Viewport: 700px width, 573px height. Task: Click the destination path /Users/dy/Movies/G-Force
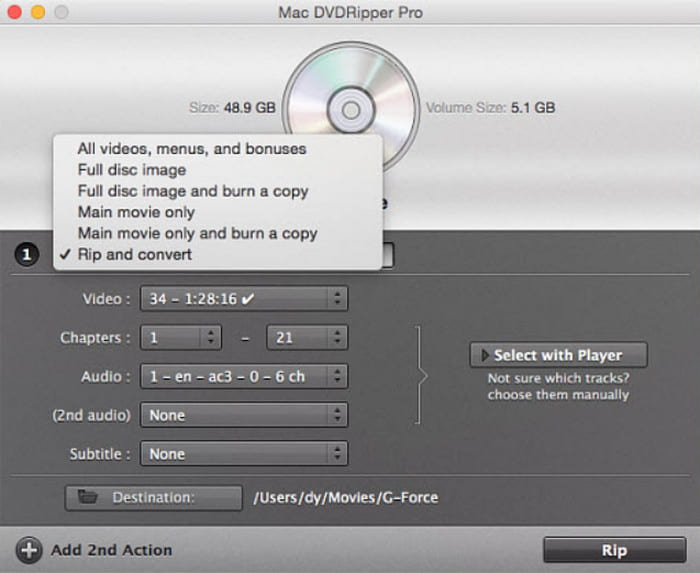[346, 498]
